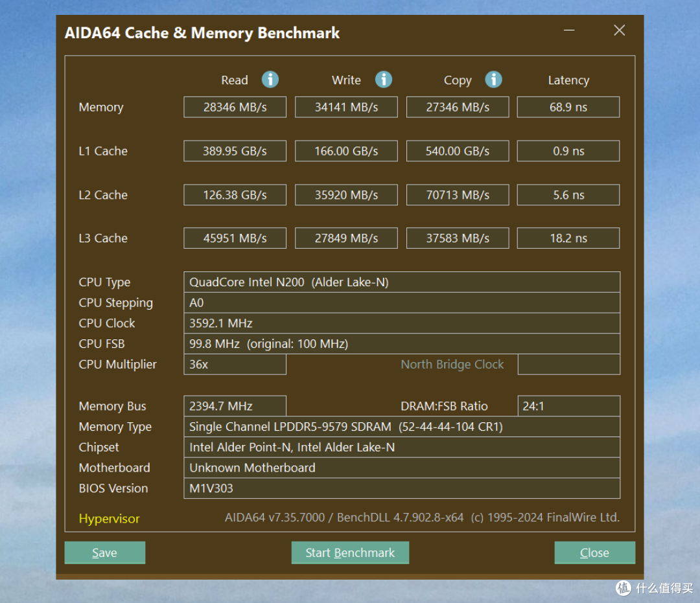Select L1 Cache copy 540.00 GB/s
The width and height of the screenshot is (700, 603).
tap(458, 151)
